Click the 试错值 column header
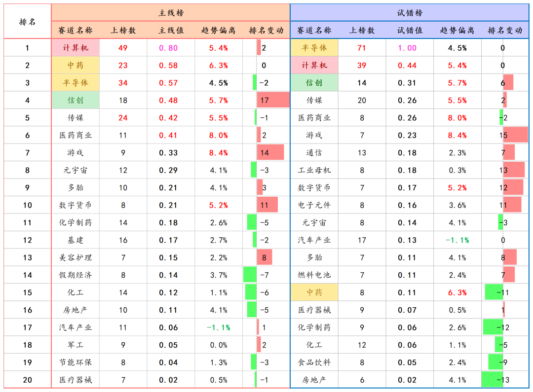 (x=410, y=31)
